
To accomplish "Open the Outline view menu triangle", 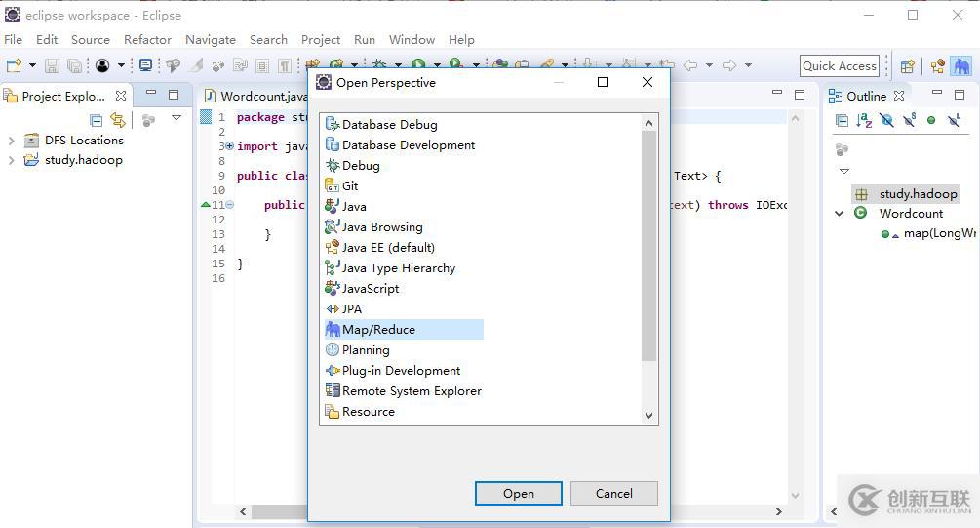I will tap(844, 171).
